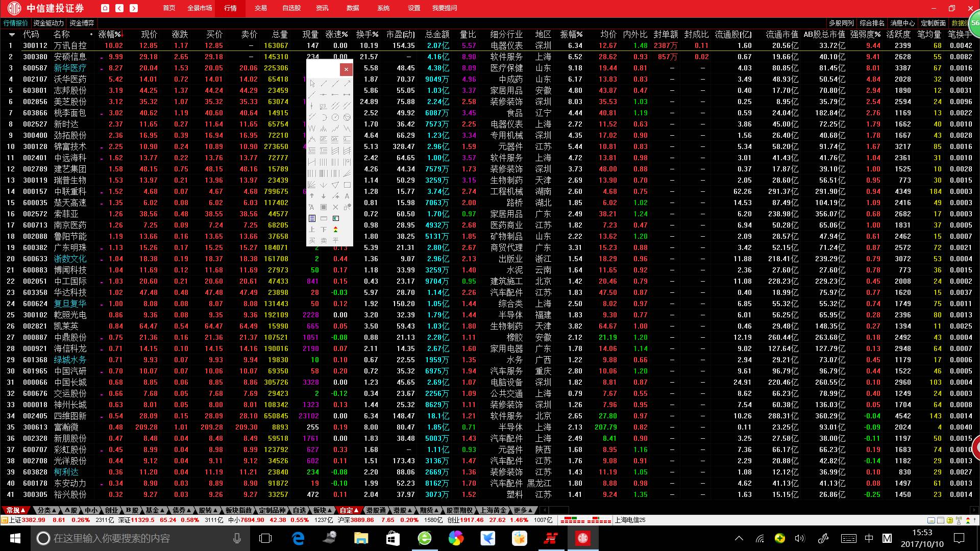Select the ruler measure tool

(324, 218)
